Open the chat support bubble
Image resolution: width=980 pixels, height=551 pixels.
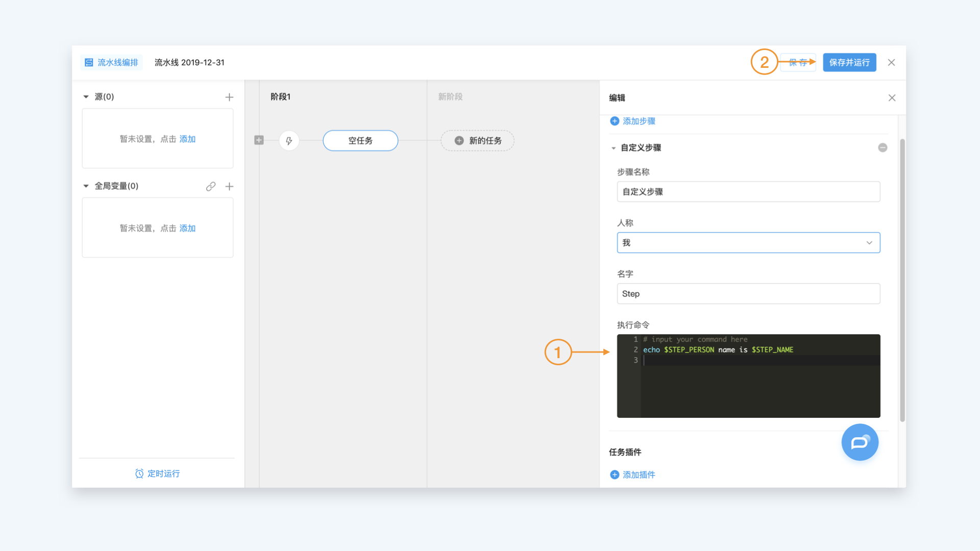tap(860, 442)
